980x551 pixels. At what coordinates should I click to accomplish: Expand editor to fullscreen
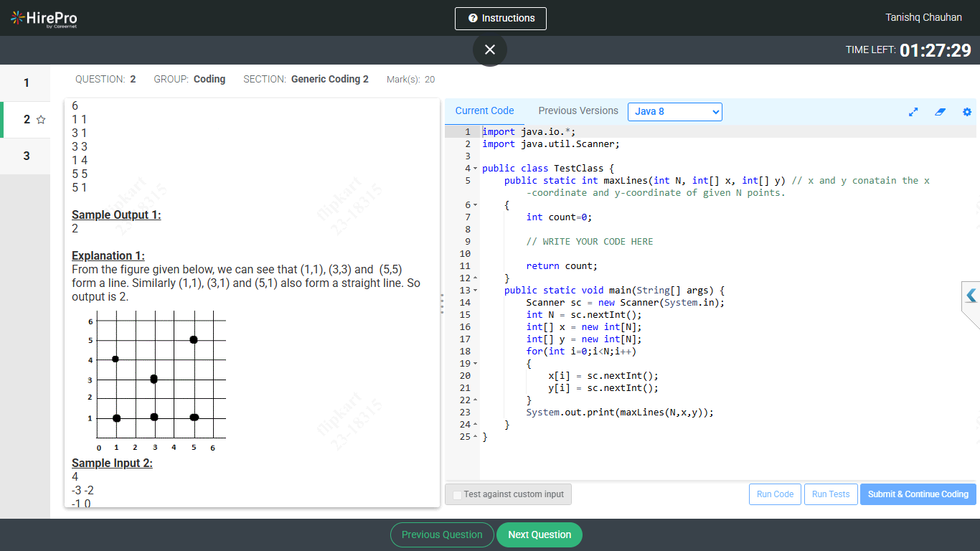point(913,112)
